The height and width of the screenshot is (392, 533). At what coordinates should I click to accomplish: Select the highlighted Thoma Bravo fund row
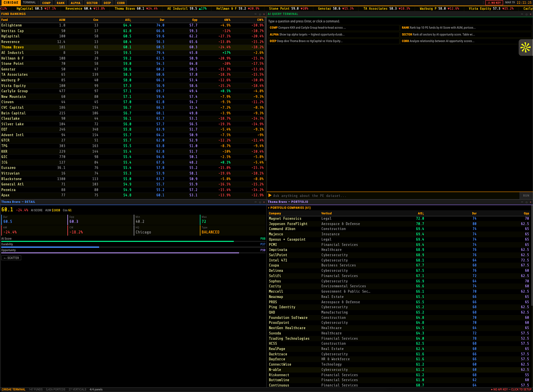coord(133,47)
